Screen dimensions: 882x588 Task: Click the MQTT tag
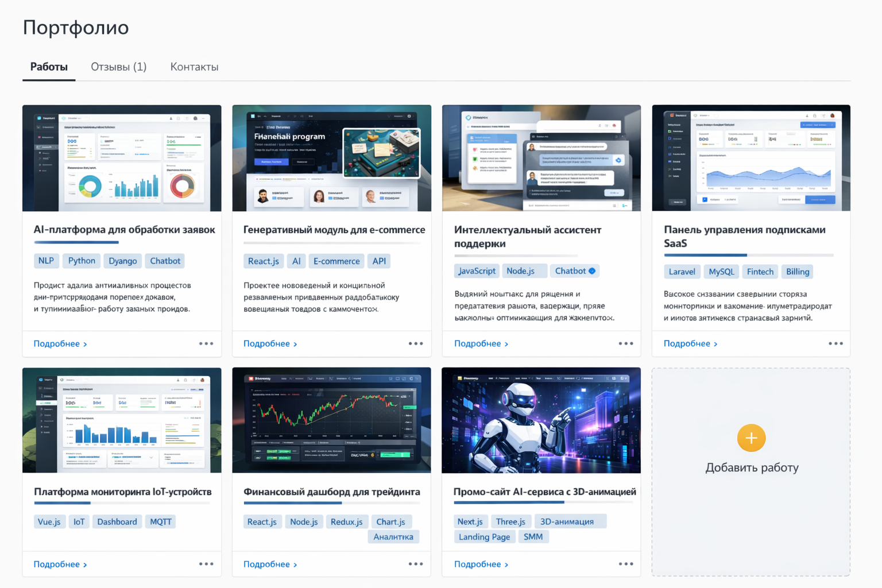[161, 521]
